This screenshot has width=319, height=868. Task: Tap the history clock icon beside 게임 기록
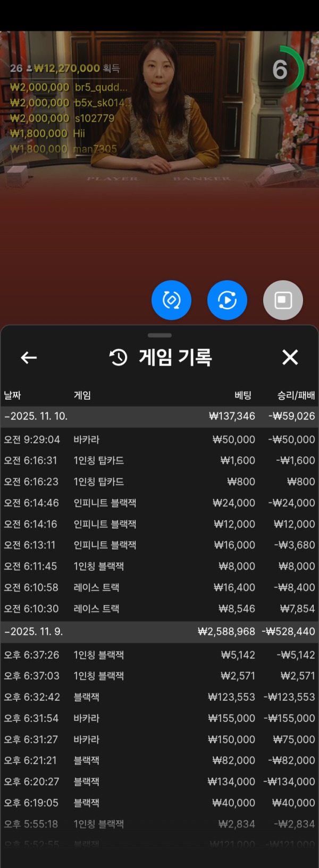click(118, 357)
